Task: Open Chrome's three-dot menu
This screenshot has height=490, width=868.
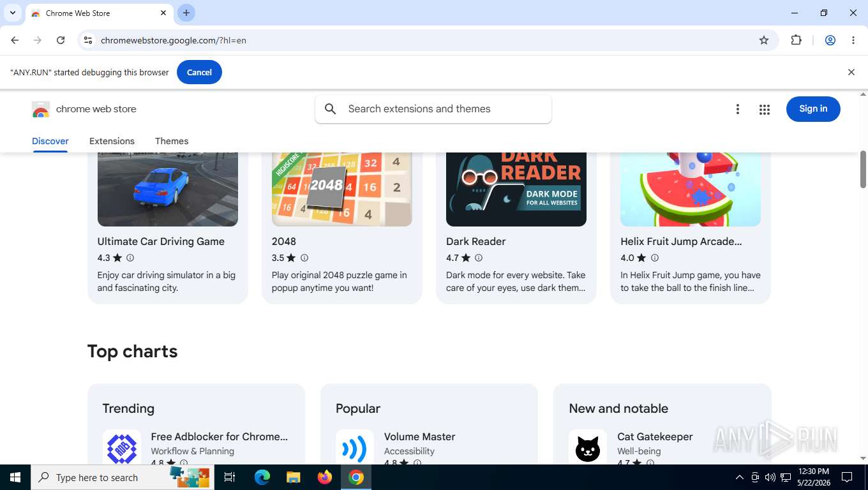Action: pyautogui.click(x=853, y=40)
